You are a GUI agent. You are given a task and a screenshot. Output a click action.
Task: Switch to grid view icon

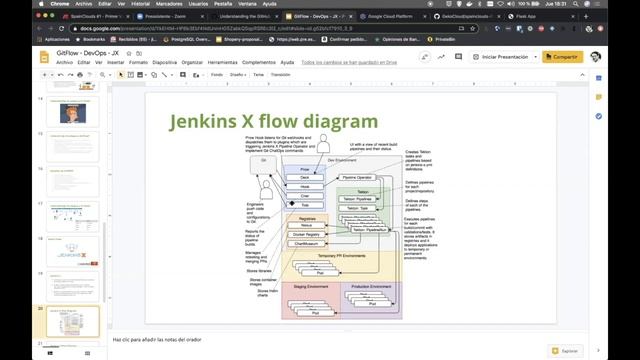(87, 353)
